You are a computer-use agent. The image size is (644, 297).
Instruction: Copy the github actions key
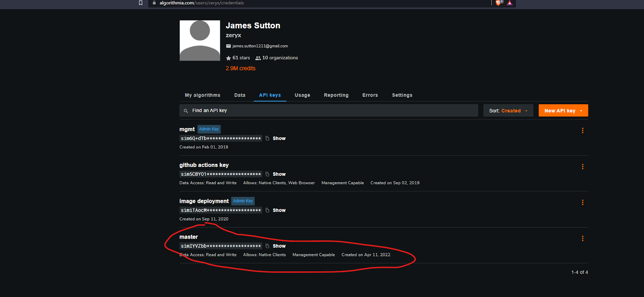[x=267, y=174]
